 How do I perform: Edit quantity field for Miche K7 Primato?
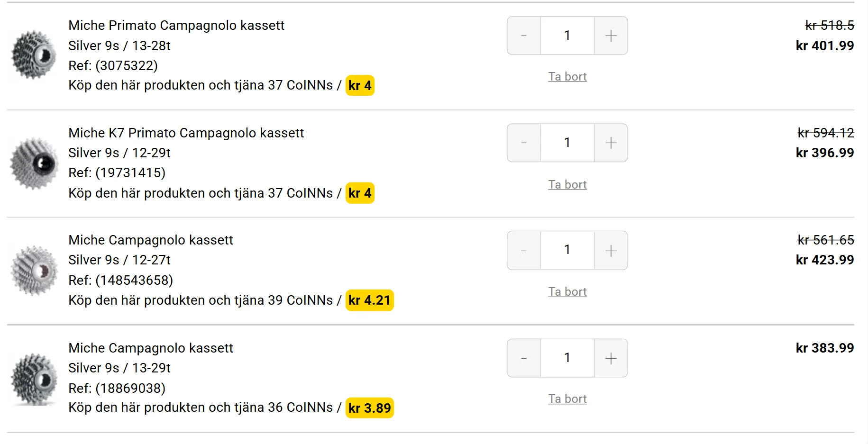(567, 143)
